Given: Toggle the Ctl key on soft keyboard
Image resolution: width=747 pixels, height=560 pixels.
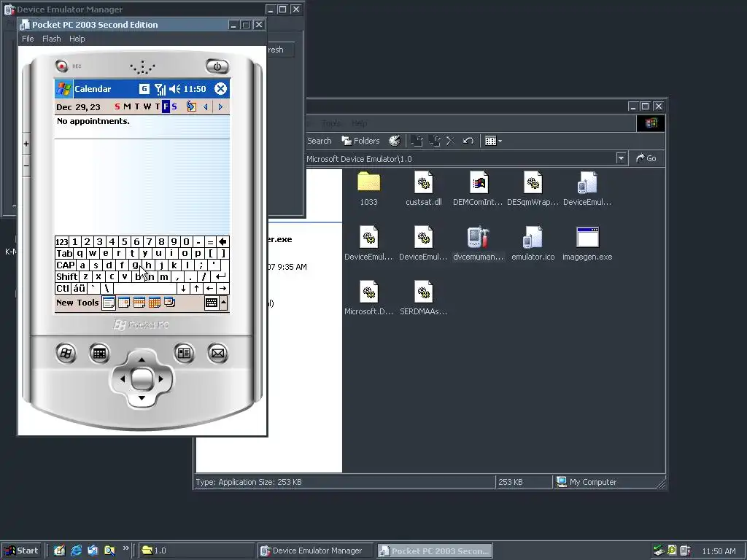Looking at the screenshot, I should pos(63,289).
